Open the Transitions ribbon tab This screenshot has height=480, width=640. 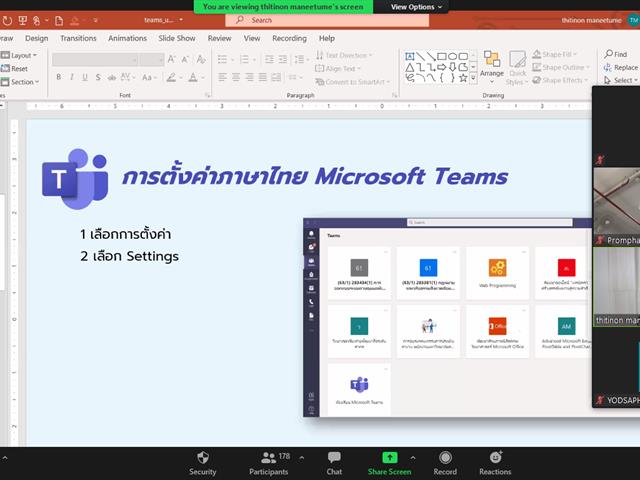pos(78,38)
